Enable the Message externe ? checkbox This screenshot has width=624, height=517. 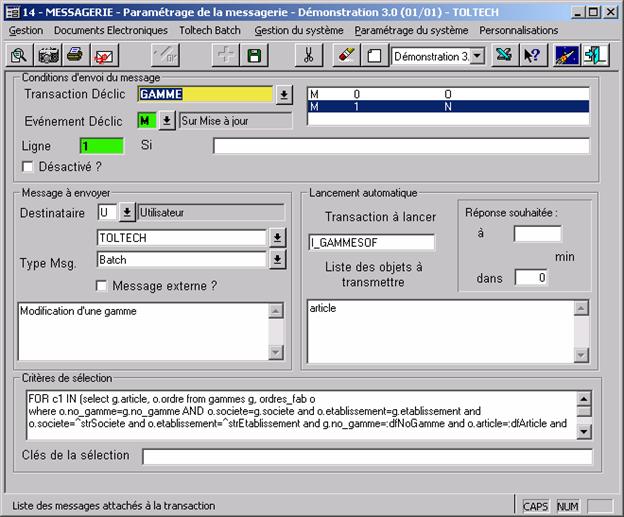[x=101, y=286]
